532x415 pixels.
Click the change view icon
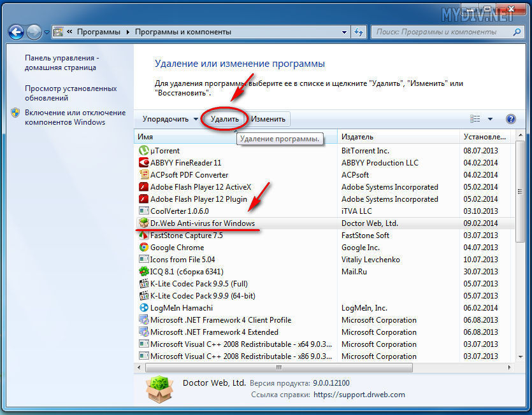(475, 119)
